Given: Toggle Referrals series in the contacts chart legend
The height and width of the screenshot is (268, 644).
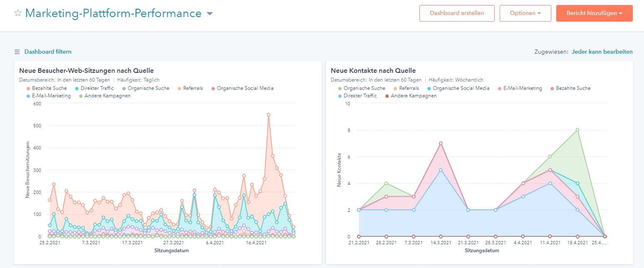Looking at the screenshot, I should (409, 88).
